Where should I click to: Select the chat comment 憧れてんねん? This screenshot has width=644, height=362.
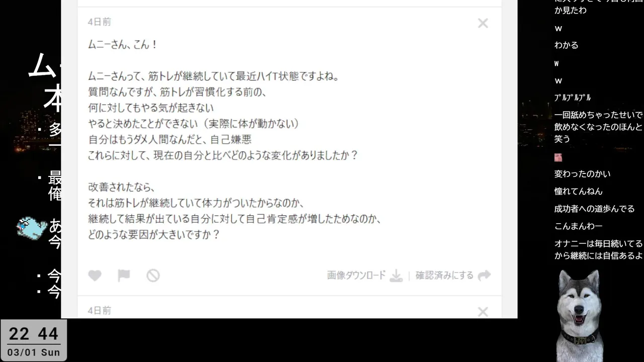579,191
